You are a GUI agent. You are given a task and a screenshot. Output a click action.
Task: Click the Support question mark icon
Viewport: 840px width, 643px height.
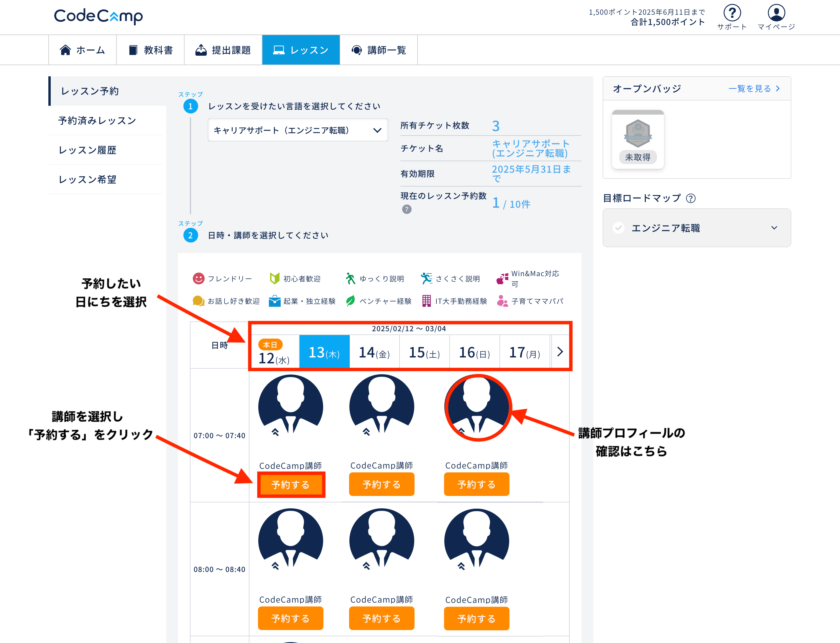click(732, 13)
